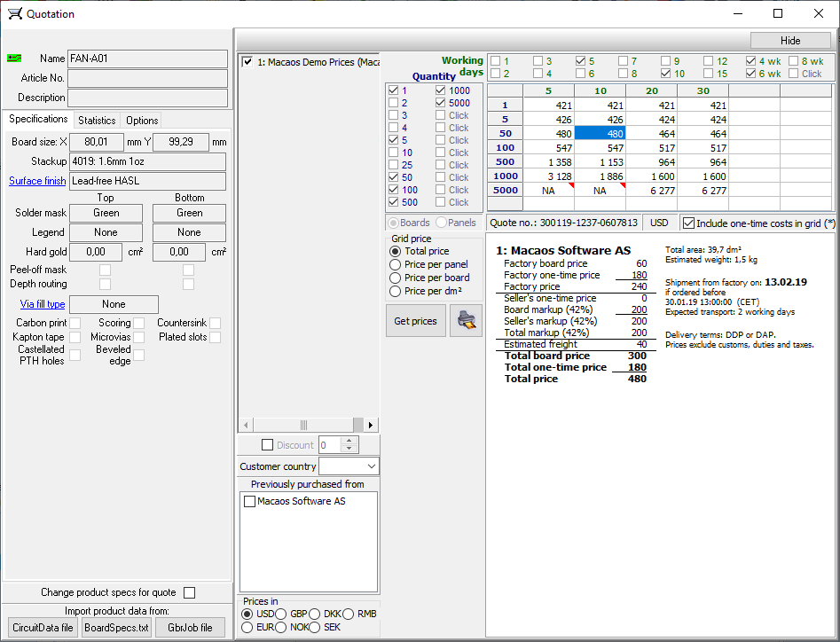Decrease discount with the down stepper arrow
Image resolution: width=840 pixels, height=642 pixels.
coord(349,449)
